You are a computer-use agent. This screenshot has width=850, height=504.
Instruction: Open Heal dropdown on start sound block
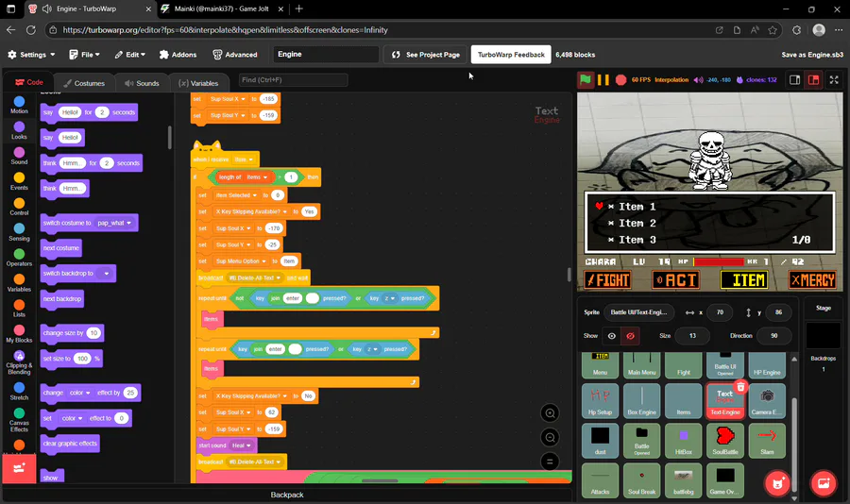coord(242,445)
